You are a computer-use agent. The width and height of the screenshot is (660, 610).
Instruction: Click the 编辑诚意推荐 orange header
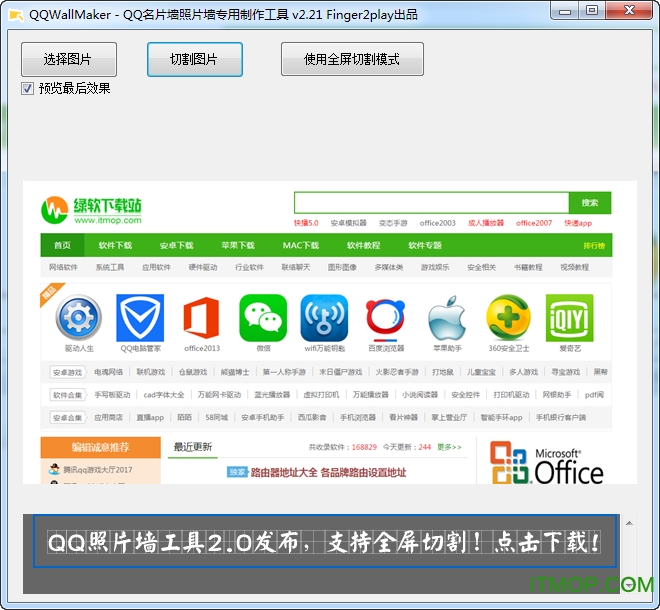click(101, 447)
